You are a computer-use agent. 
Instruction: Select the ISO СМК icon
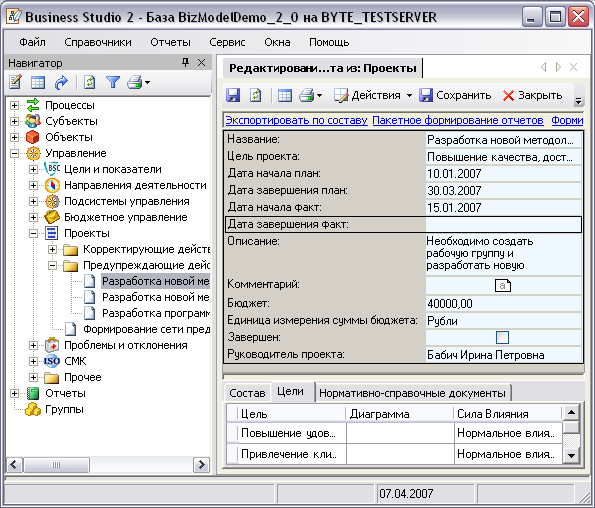pyautogui.click(x=52, y=361)
